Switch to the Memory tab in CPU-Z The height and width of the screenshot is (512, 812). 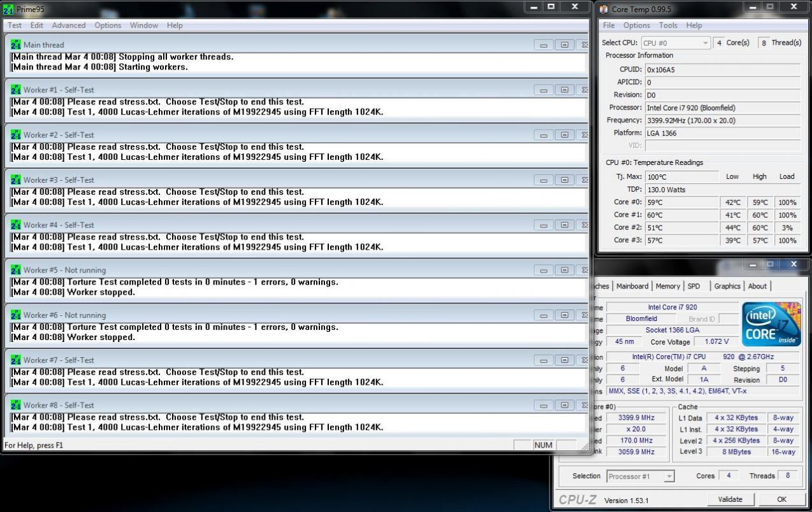(667, 286)
